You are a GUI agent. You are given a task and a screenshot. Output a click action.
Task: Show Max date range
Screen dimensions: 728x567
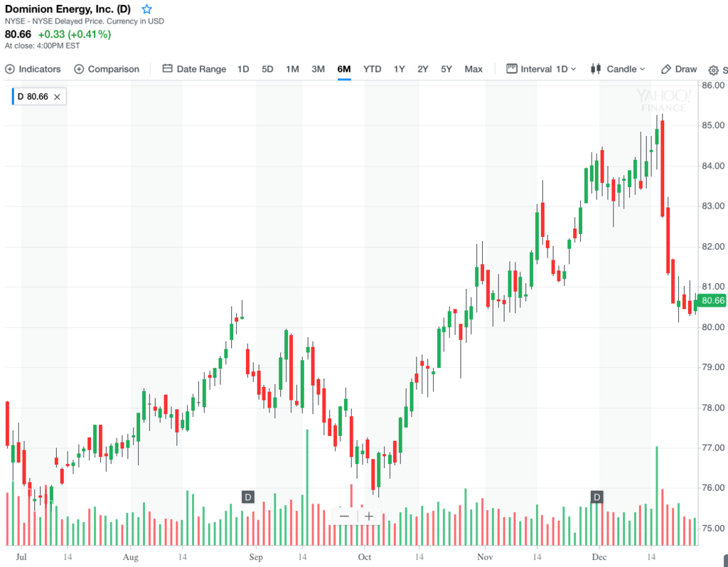(x=473, y=69)
